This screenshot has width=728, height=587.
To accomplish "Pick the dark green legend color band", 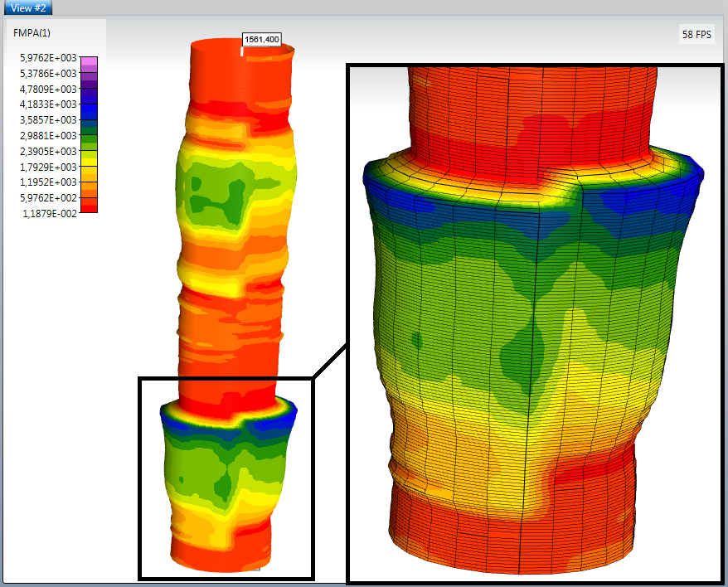I will (x=89, y=131).
